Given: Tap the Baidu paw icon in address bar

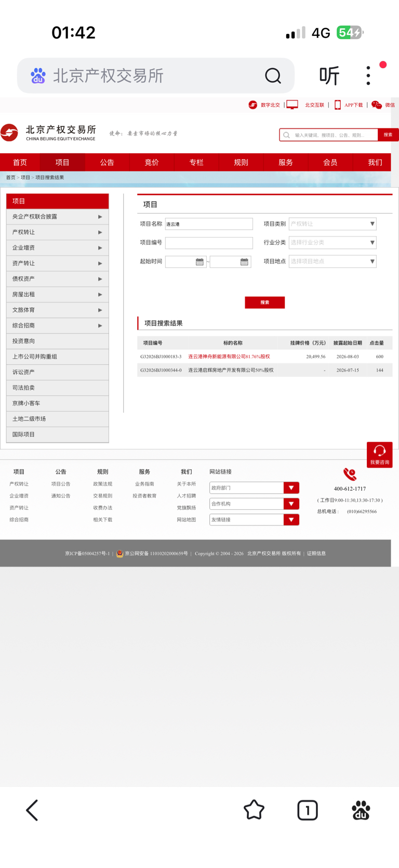Looking at the screenshot, I should (38, 76).
